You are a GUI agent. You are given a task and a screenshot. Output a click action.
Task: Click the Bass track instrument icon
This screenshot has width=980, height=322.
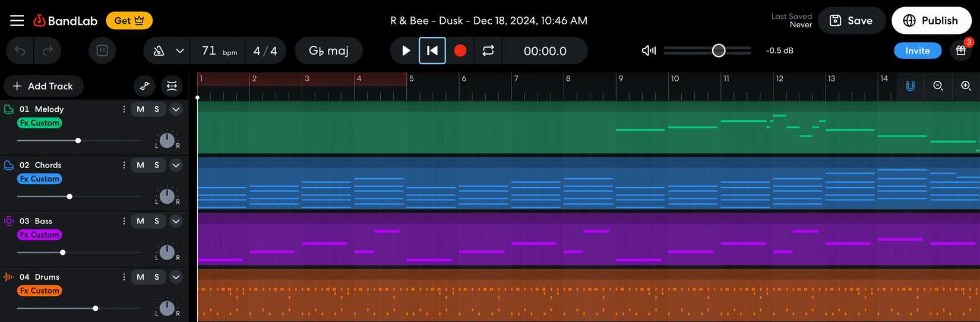point(9,221)
